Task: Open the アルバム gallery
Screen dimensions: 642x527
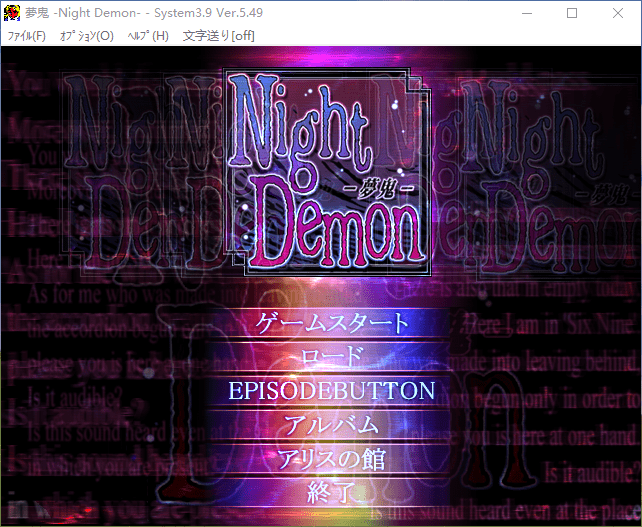Action: 333,424
